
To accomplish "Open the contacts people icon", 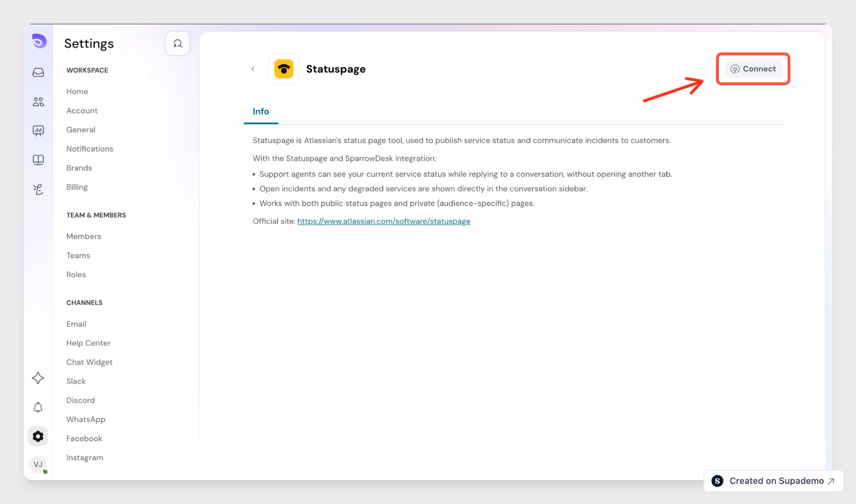I will [x=38, y=102].
